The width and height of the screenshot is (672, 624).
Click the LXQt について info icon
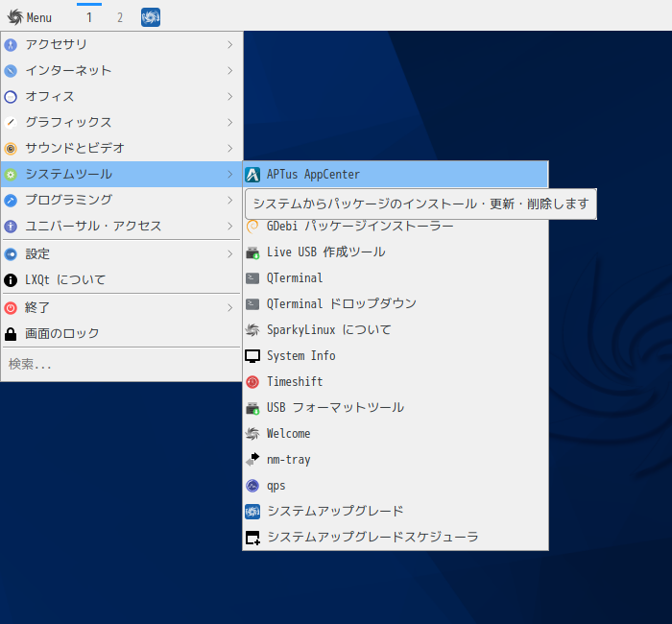click(x=11, y=280)
